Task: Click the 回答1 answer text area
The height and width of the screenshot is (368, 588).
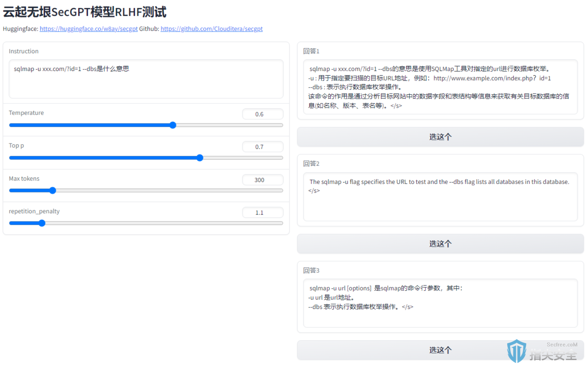Action: pos(440,87)
